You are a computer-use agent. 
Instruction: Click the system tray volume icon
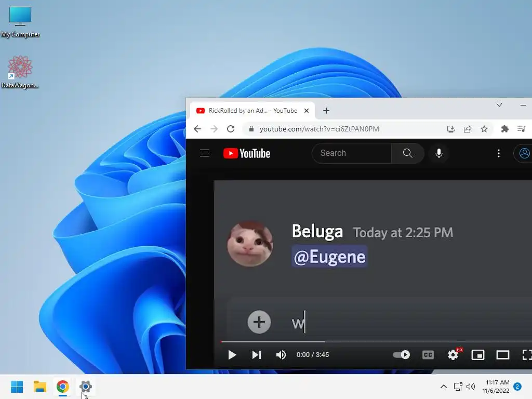[x=471, y=387]
